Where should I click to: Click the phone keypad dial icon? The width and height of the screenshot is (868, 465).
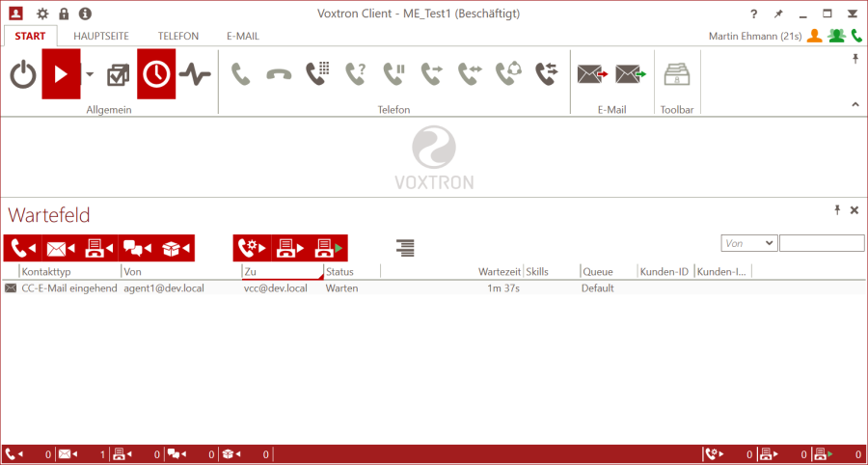(x=317, y=75)
